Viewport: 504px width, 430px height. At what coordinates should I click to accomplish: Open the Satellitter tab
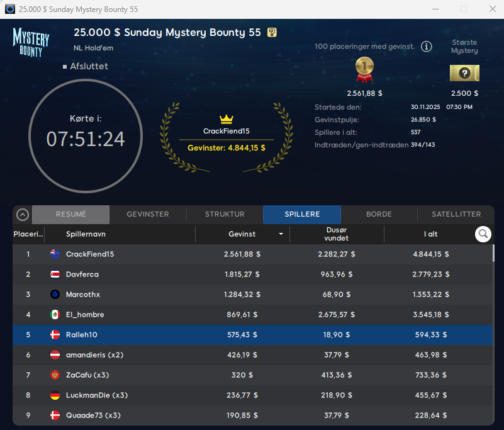click(456, 214)
